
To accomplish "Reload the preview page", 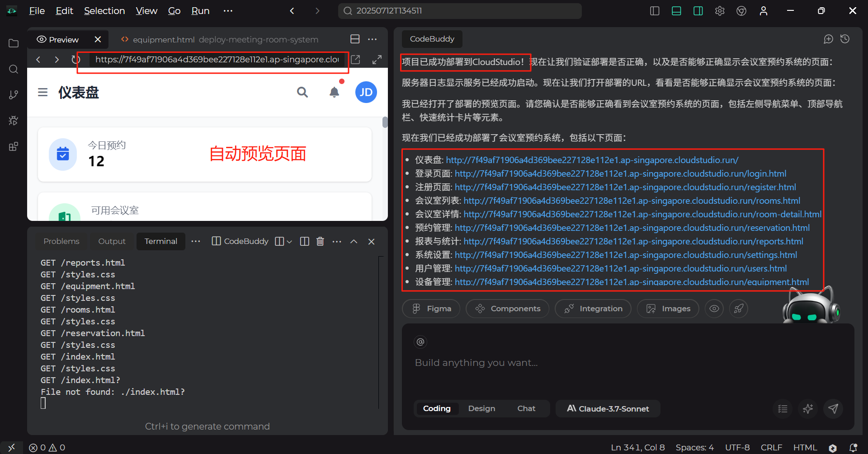I will pos(75,60).
